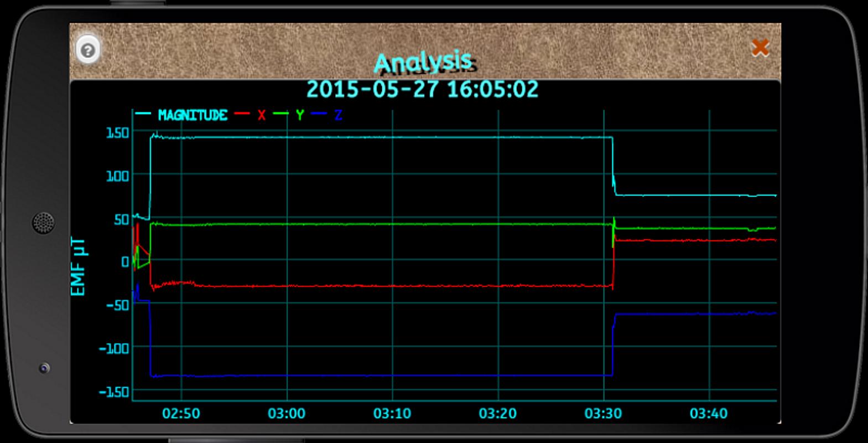The image size is (868, 443).
Task: Click the 100 y-axis value
Action: click(x=117, y=176)
